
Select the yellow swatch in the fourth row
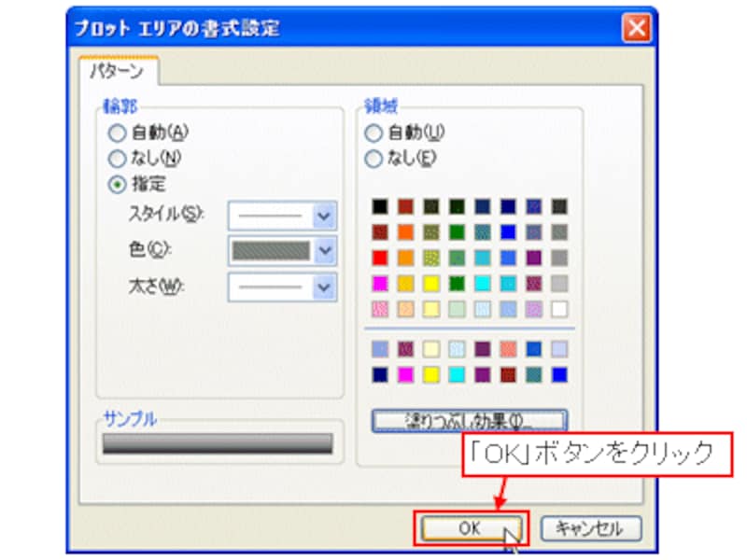(430, 283)
